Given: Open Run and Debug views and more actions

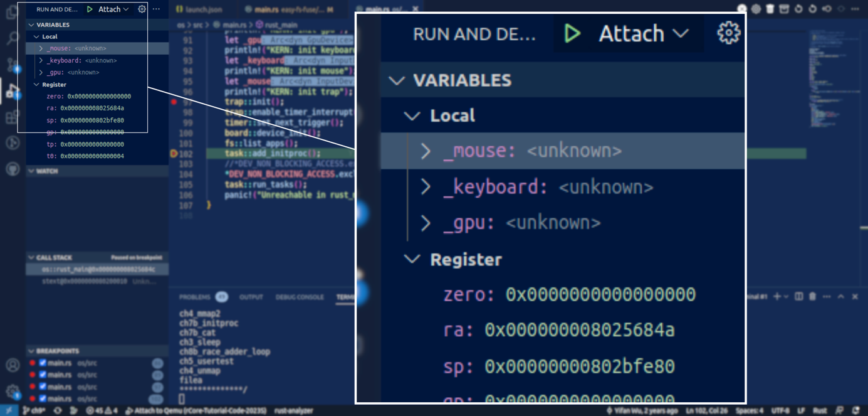Looking at the screenshot, I should 156,9.
